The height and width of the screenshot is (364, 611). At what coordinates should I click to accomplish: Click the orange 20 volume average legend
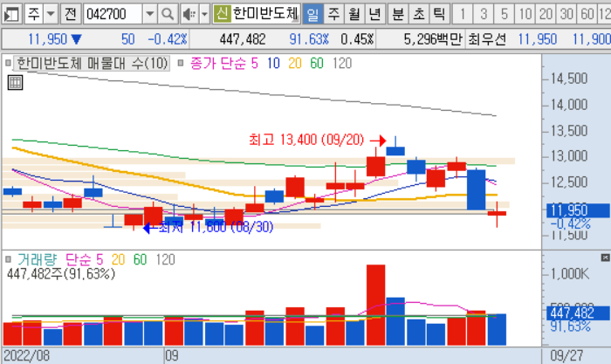(x=118, y=259)
